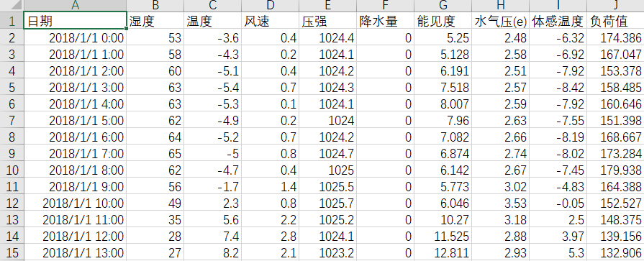Click the 温度 header cell

click(213, 21)
